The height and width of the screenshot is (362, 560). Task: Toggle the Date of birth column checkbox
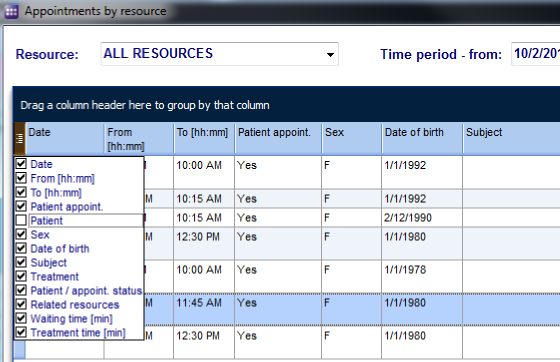(21, 248)
